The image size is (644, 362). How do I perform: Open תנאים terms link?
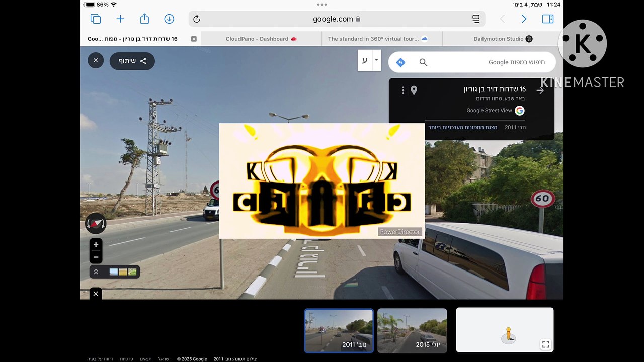[x=146, y=359]
